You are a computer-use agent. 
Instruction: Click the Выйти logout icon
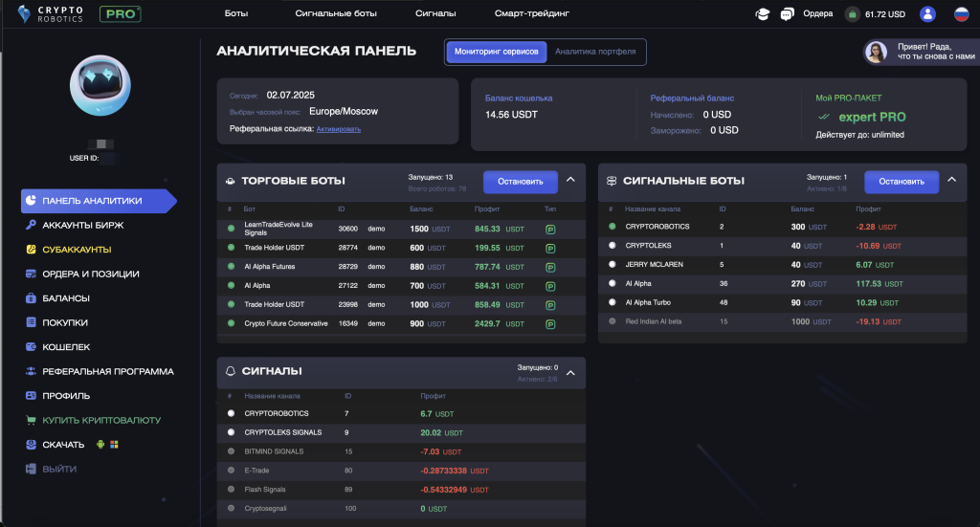click(x=31, y=469)
